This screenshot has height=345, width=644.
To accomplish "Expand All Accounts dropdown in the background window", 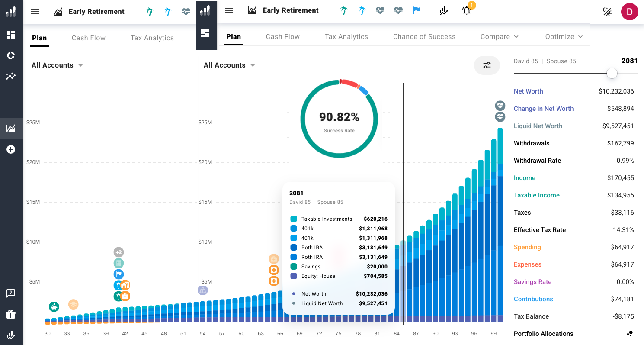I will 57,65.
